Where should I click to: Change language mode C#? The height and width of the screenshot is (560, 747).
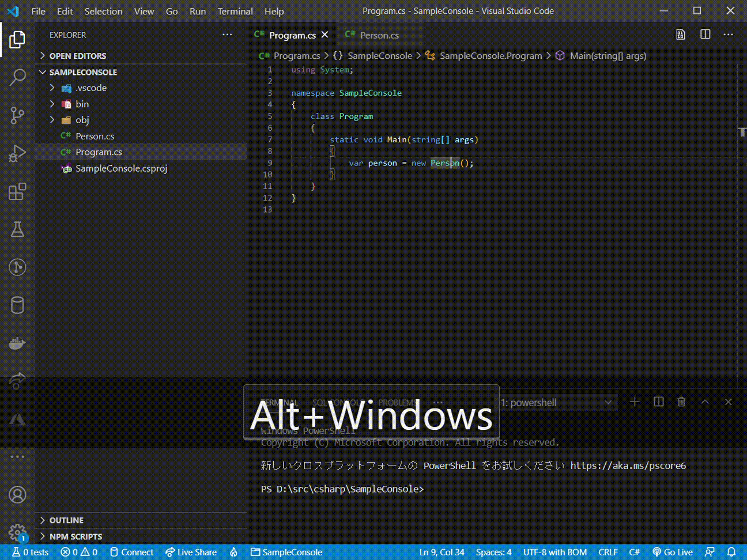635,552
